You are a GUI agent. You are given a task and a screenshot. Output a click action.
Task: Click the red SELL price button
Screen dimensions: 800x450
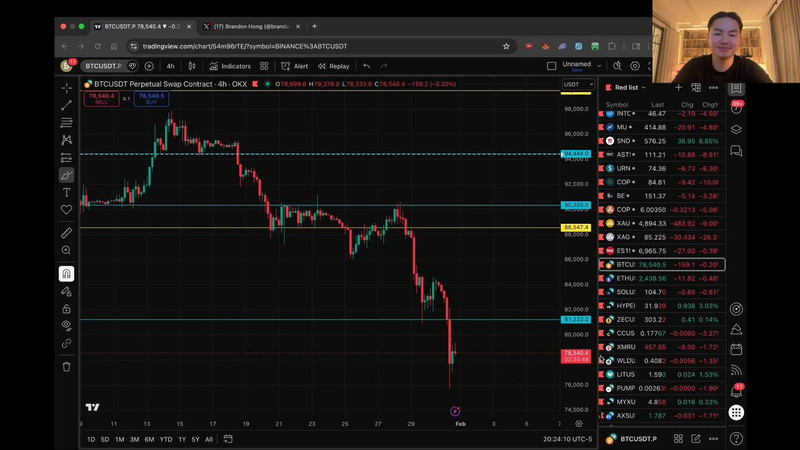(102, 98)
